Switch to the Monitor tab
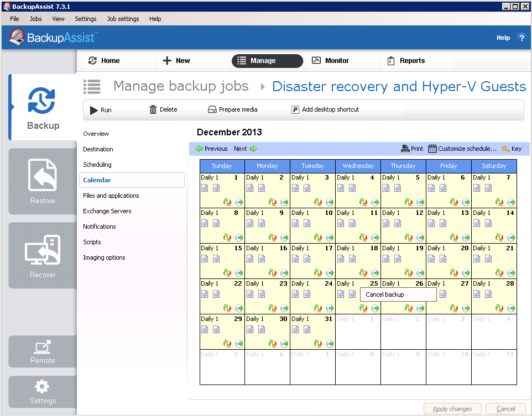Screen dimensions: 532x416 tap(330, 61)
